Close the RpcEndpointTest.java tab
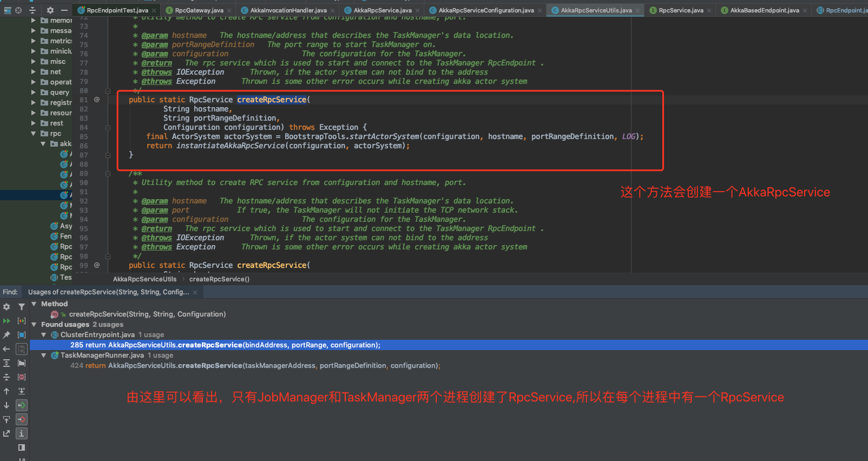The image size is (868, 461). click(154, 10)
